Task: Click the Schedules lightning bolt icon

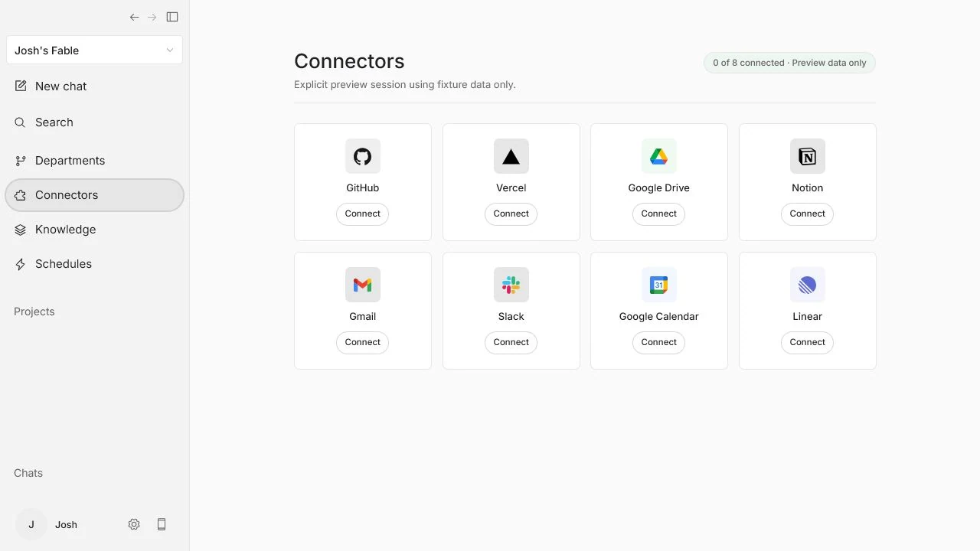Action: [21, 263]
